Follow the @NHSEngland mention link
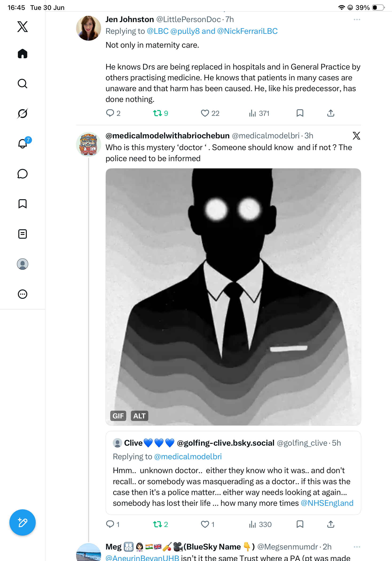Viewport: 392px width, 561px height. [327, 503]
